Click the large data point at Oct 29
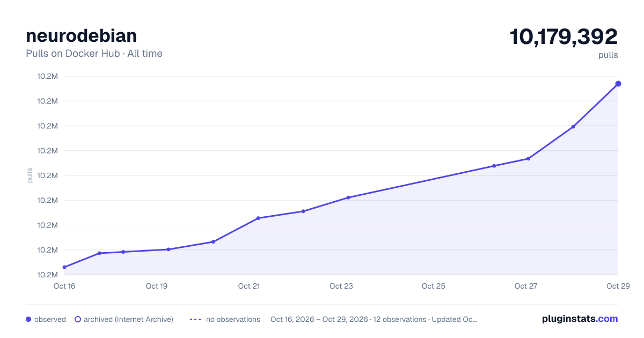 pos(618,84)
